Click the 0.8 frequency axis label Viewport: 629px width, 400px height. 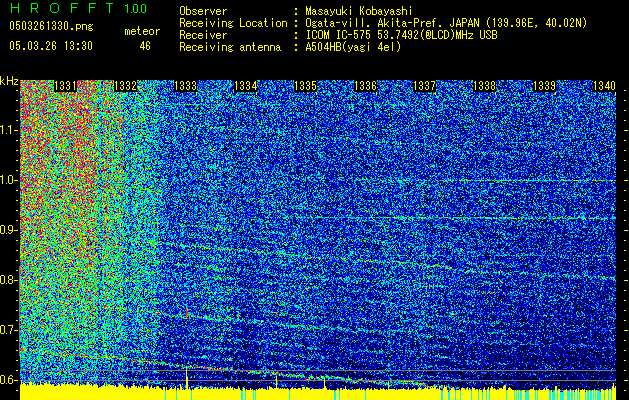(x=9, y=280)
